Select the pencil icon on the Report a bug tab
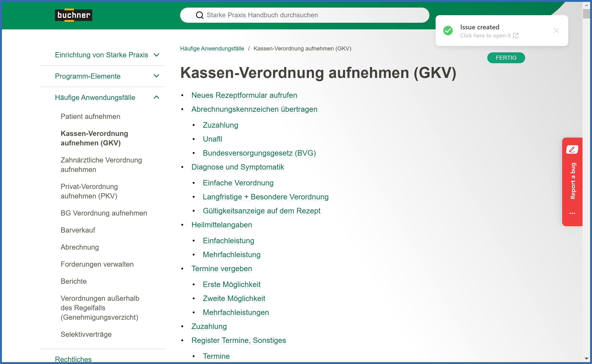Image resolution: width=592 pixels, height=364 pixels. point(572,149)
